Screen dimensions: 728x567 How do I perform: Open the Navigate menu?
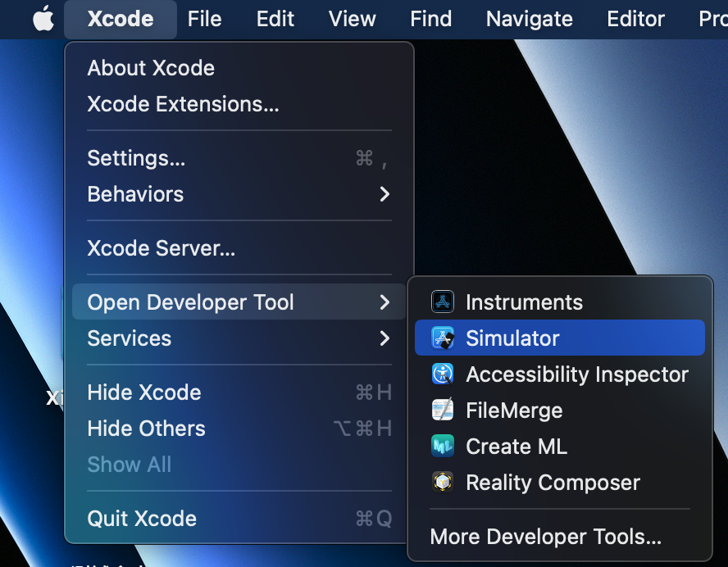click(530, 19)
